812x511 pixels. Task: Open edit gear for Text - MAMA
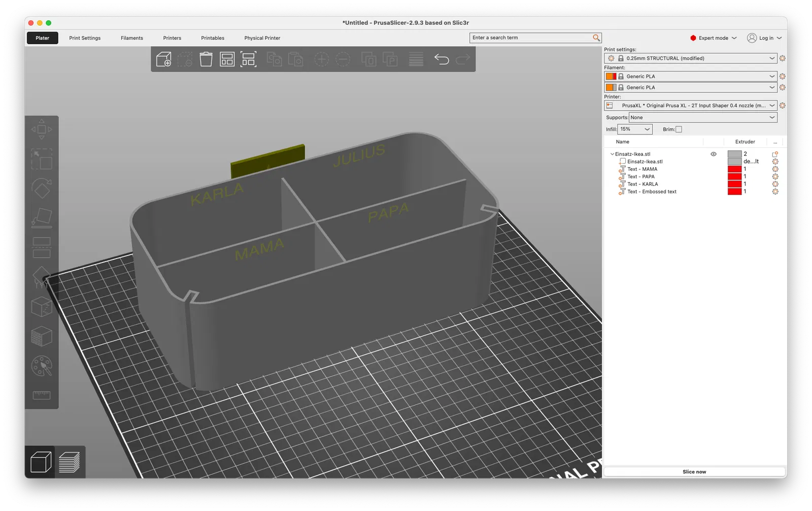tap(775, 169)
